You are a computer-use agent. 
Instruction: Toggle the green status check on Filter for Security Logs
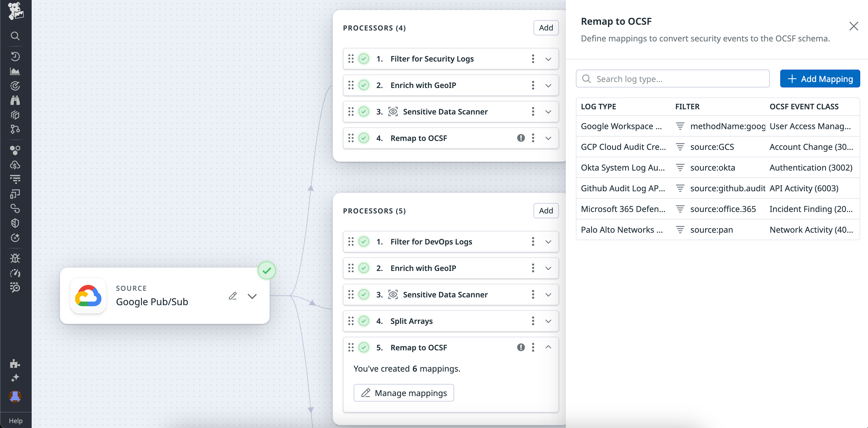(x=363, y=59)
